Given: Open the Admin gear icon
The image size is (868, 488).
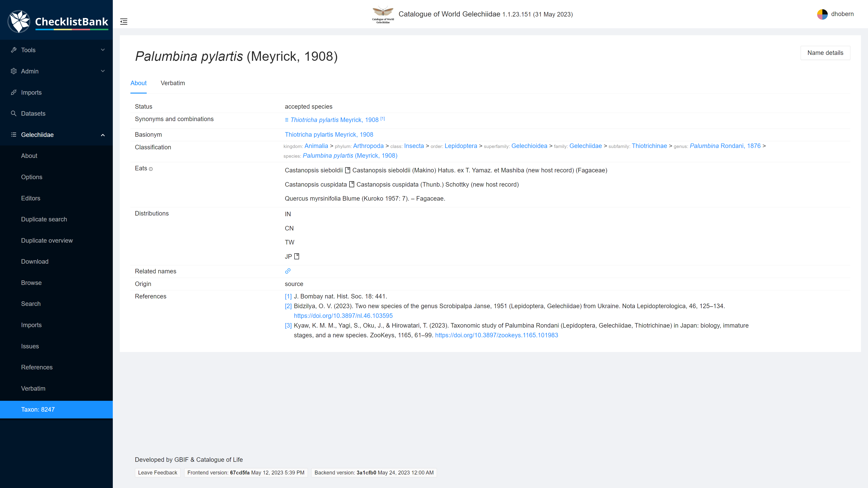Looking at the screenshot, I should tap(14, 71).
